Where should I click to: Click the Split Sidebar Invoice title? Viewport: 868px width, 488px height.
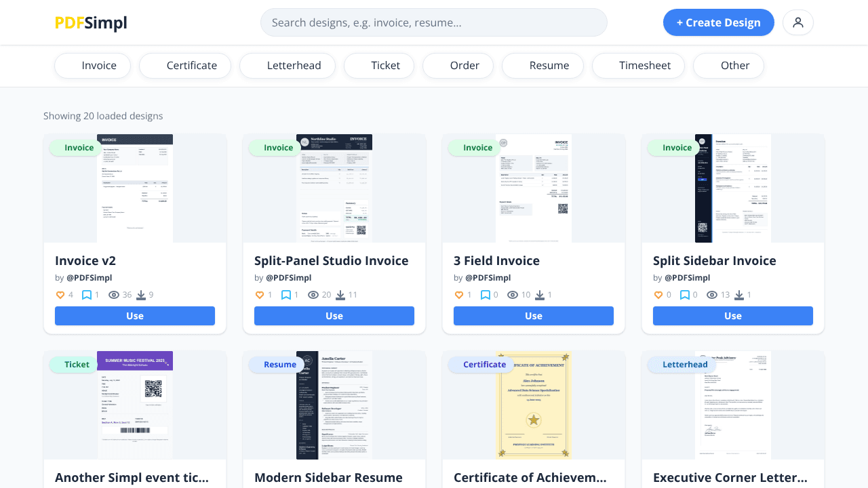(x=715, y=261)
